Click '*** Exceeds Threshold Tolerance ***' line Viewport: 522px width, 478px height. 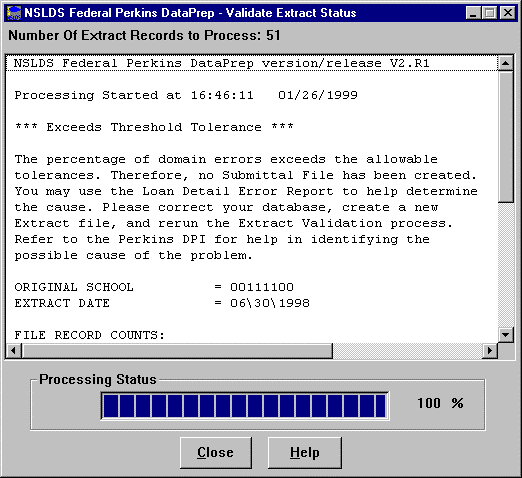(x=154, y=127)
